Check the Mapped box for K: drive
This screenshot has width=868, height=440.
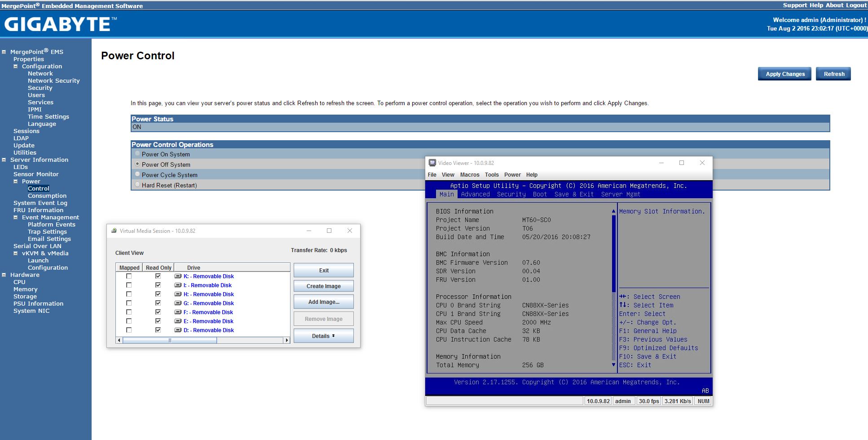click(x=129, y=276)
